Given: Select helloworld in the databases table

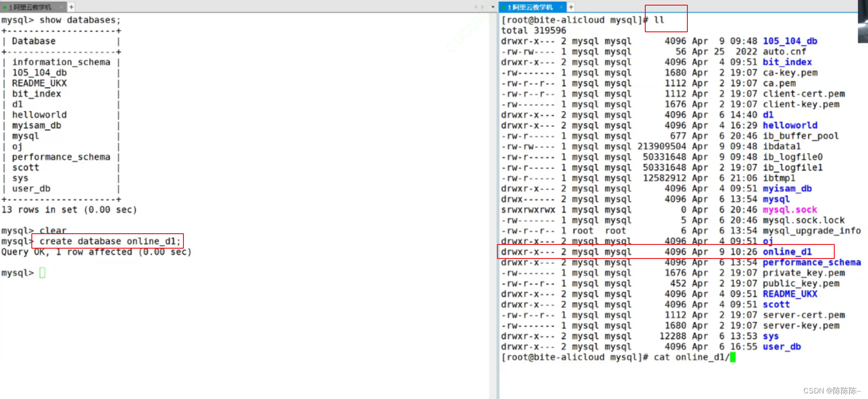Looking at the screenshot, I should coord(39,115).
